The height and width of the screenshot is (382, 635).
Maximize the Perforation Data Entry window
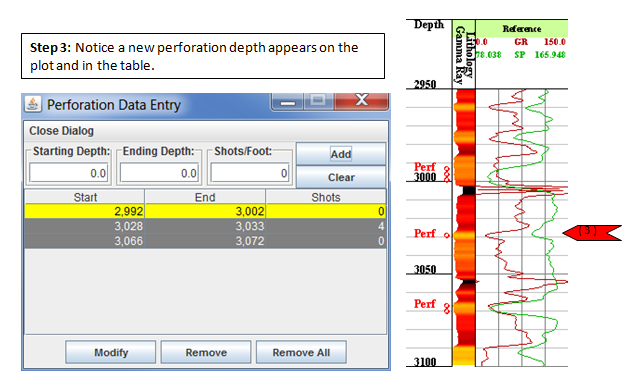coord(318,100)
